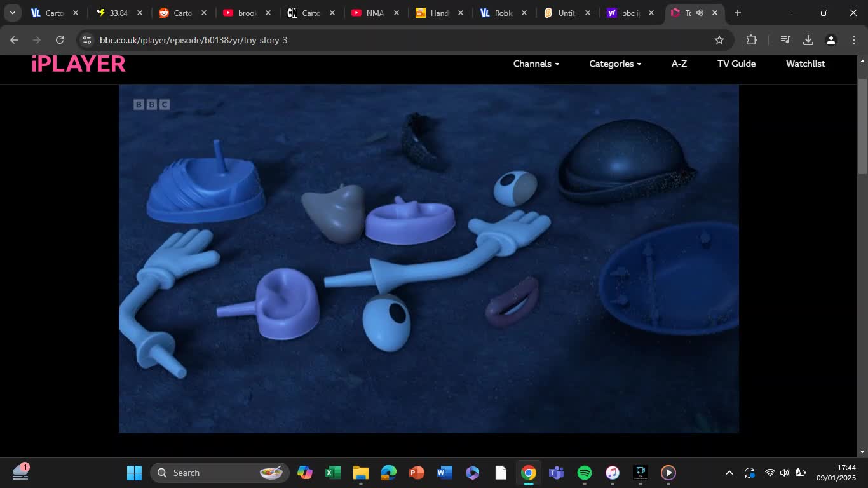Close the YouTube 'brook' tab

tap(268, 13)
